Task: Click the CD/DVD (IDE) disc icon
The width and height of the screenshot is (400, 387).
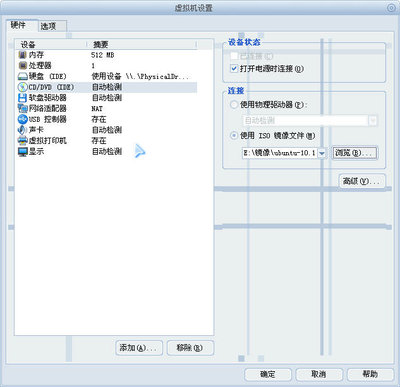Action: (23, 87)
